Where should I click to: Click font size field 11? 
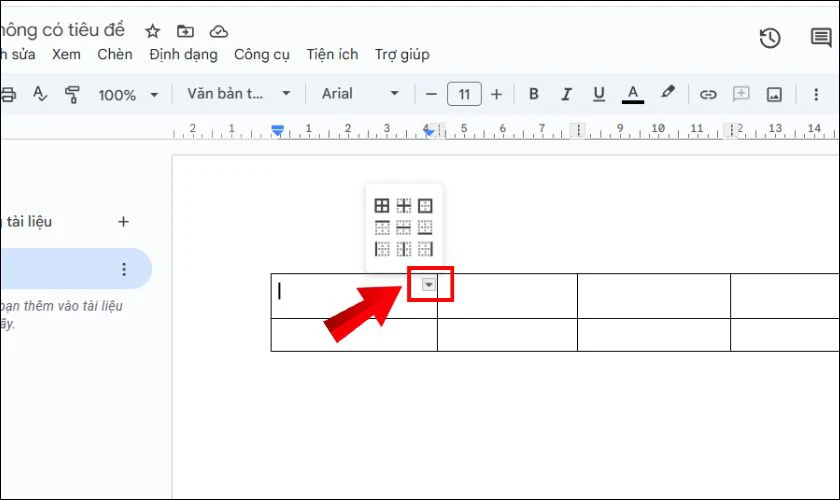464,94
